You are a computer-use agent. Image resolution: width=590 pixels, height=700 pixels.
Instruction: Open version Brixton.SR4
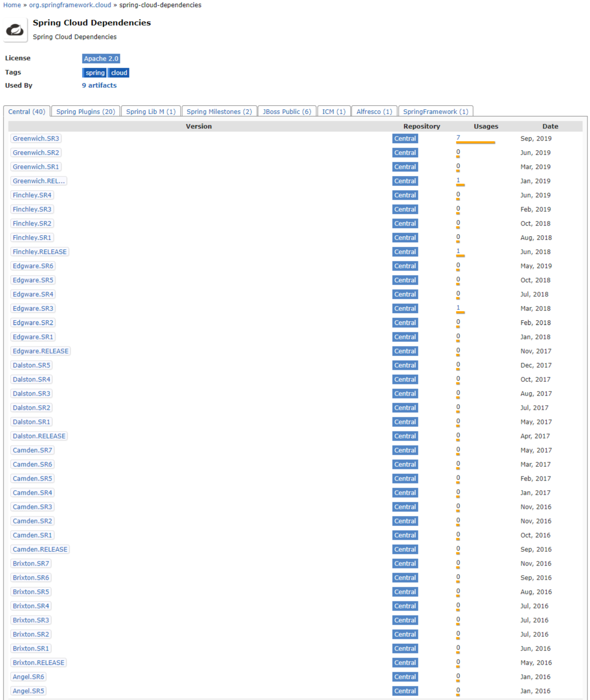(31, 606)
